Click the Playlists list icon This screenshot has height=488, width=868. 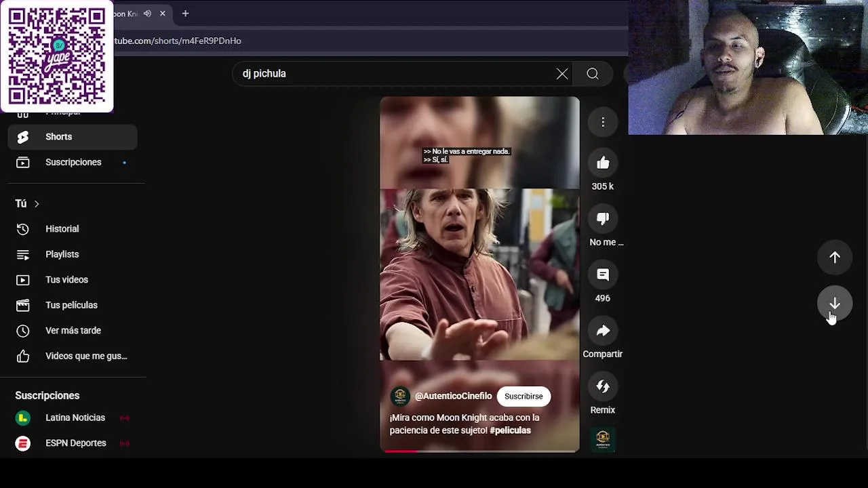(23, 255)
